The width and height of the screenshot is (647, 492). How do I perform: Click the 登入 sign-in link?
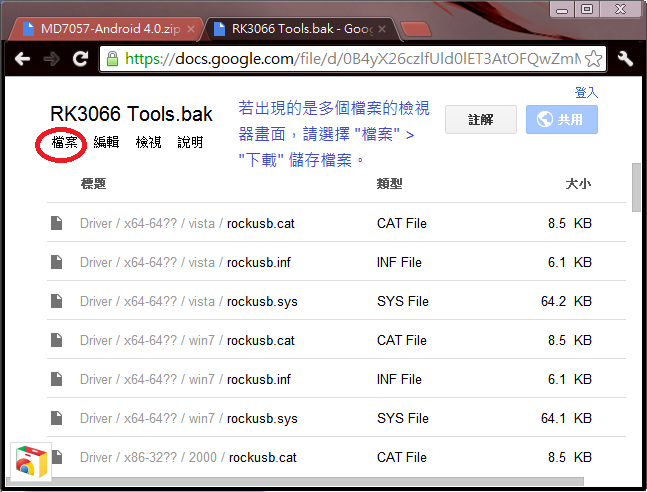(586, 92)
